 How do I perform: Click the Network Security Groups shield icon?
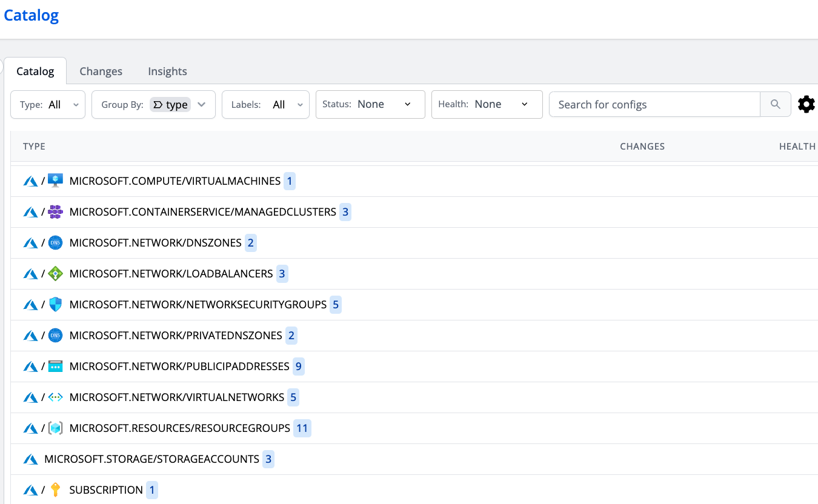(55, 305)
